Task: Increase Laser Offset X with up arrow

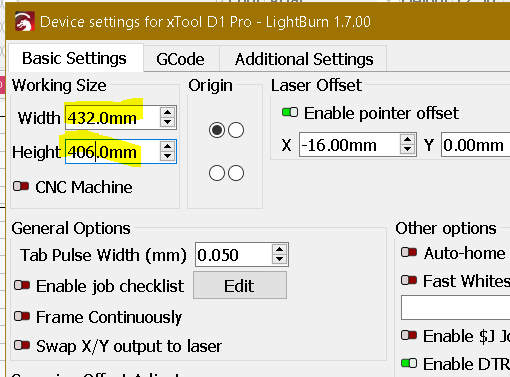Action: [407, 139]
